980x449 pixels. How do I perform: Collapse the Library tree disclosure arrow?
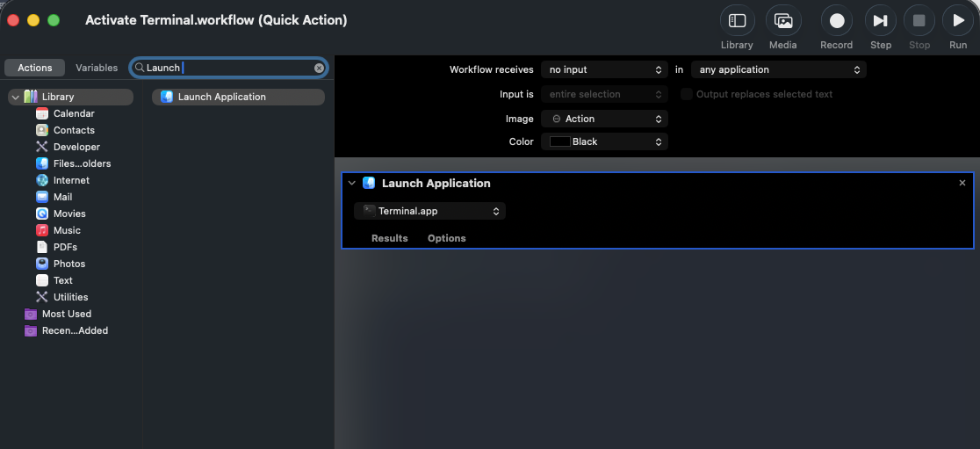point(16,97)
